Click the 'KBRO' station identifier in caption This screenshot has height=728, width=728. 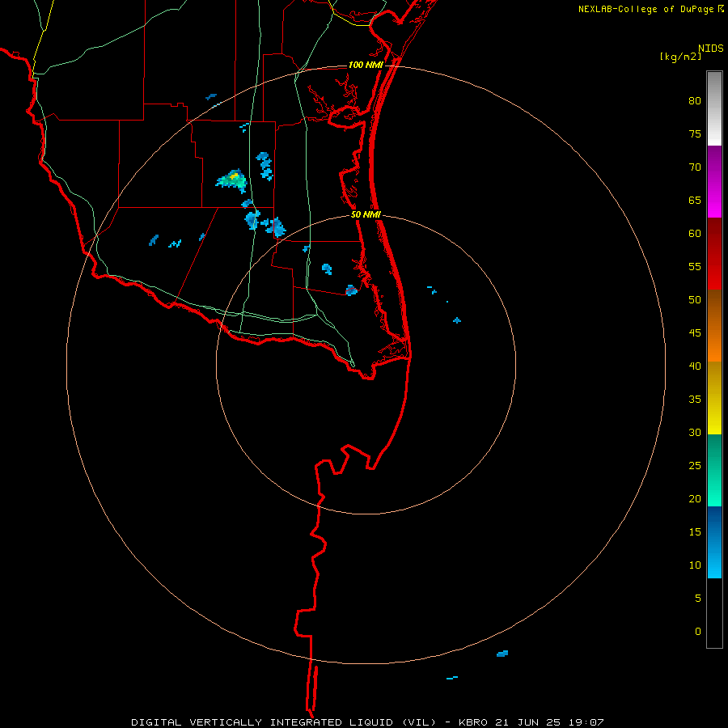click(472, 722)
